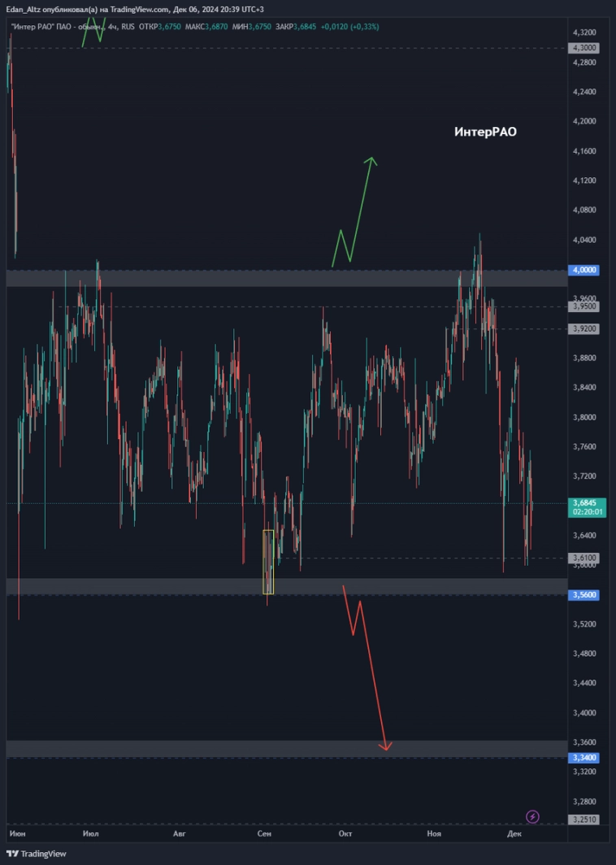Click the 4,0400 tick on price axis
This screenshot has width=616, height=865.
pos(584,239)
